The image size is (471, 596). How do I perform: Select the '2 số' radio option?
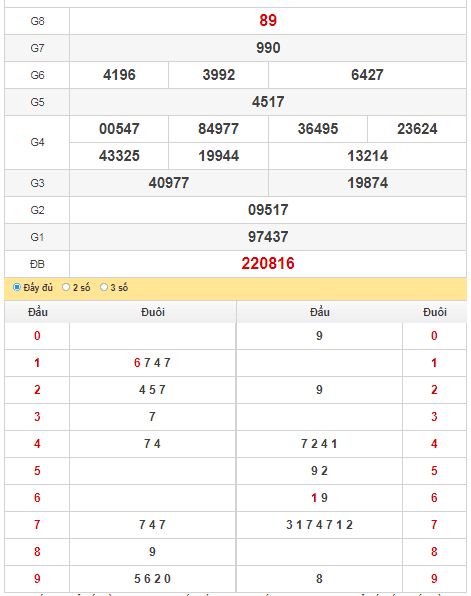click(x=66, y=287)
